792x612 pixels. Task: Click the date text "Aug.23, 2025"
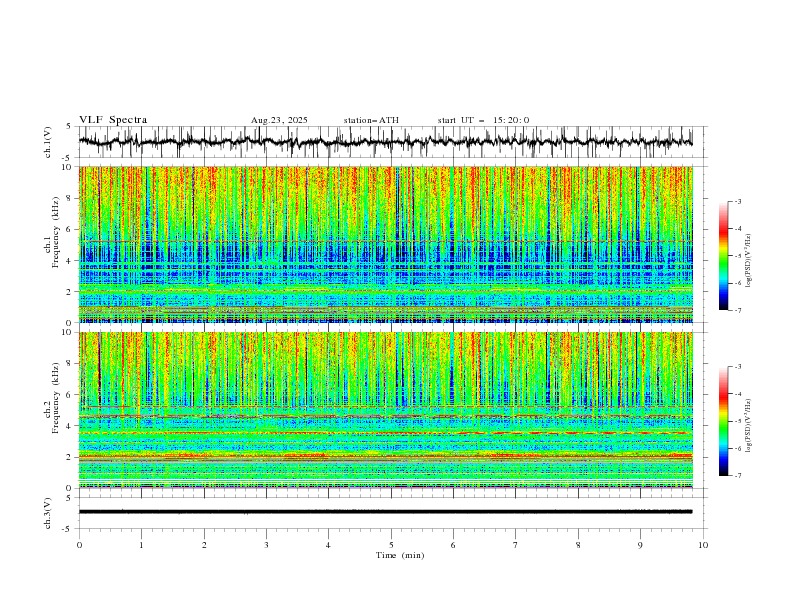pyautogui.click(x=279, y=120)
